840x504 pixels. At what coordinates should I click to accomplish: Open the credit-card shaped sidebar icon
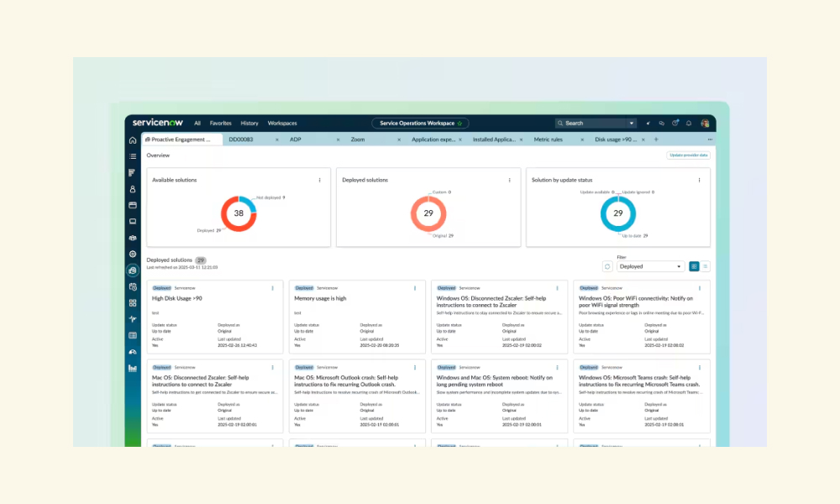(133, 205)
